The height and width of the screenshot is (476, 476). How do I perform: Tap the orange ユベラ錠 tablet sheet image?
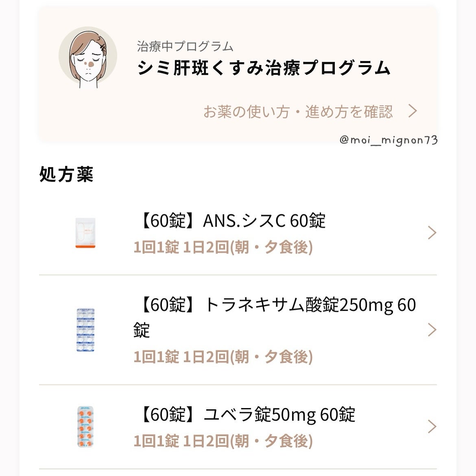(x=85, y=426)
